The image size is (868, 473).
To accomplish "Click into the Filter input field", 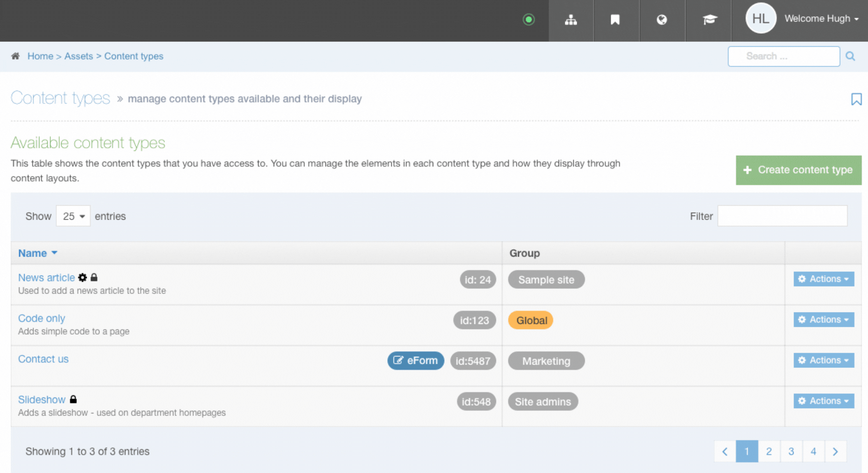I will 782,216.
